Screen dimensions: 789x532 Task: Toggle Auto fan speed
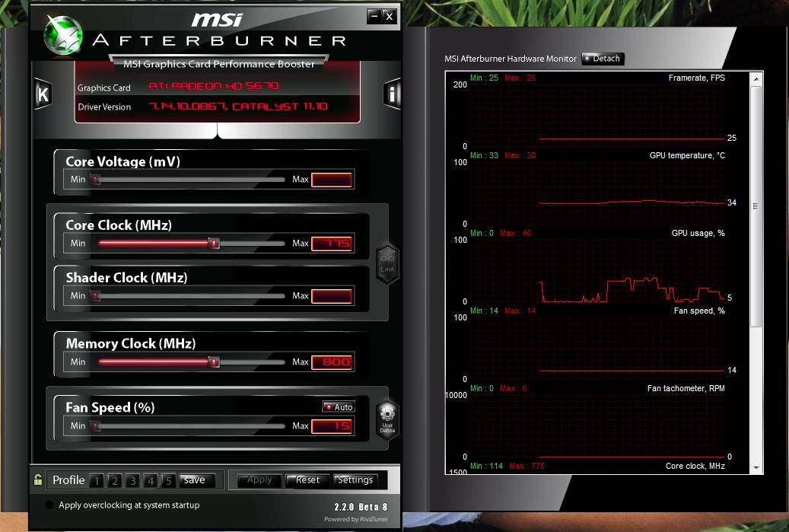pyautogui.click(x=339, y=406)
